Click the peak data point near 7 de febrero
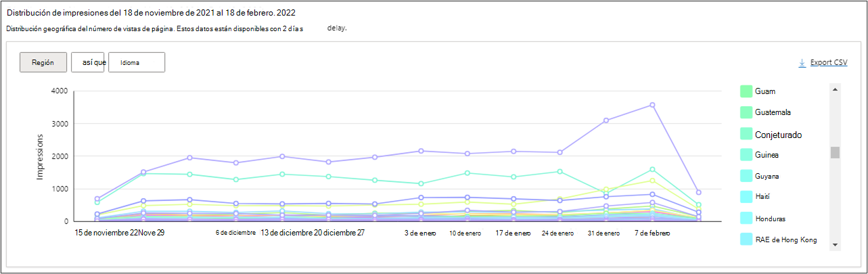 pyautogui.click(x=652, y=105)
